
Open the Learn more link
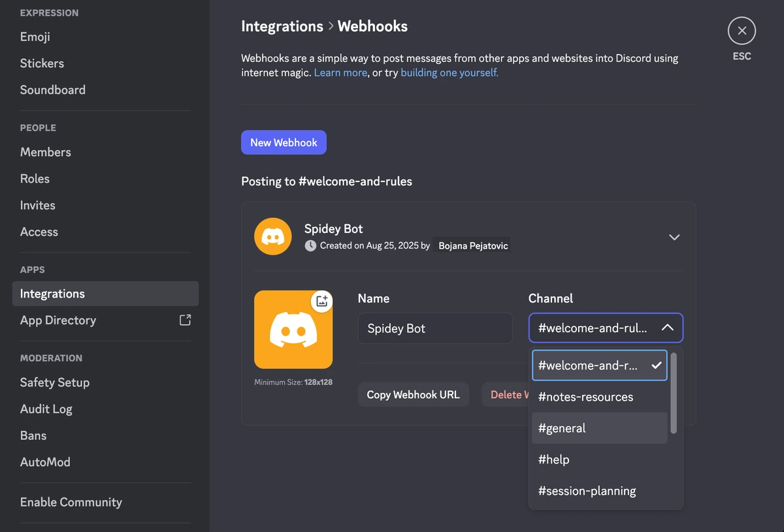click(340, 72)
